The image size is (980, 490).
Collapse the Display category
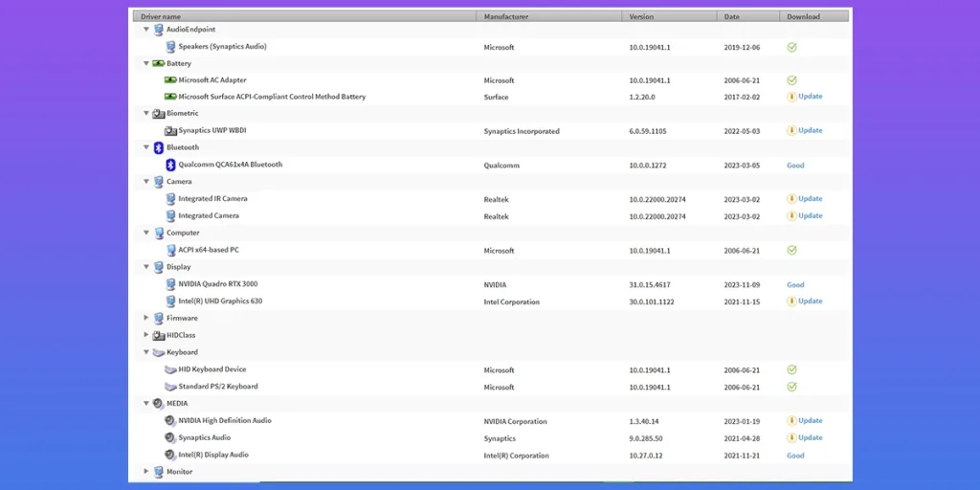coord(146,267)
